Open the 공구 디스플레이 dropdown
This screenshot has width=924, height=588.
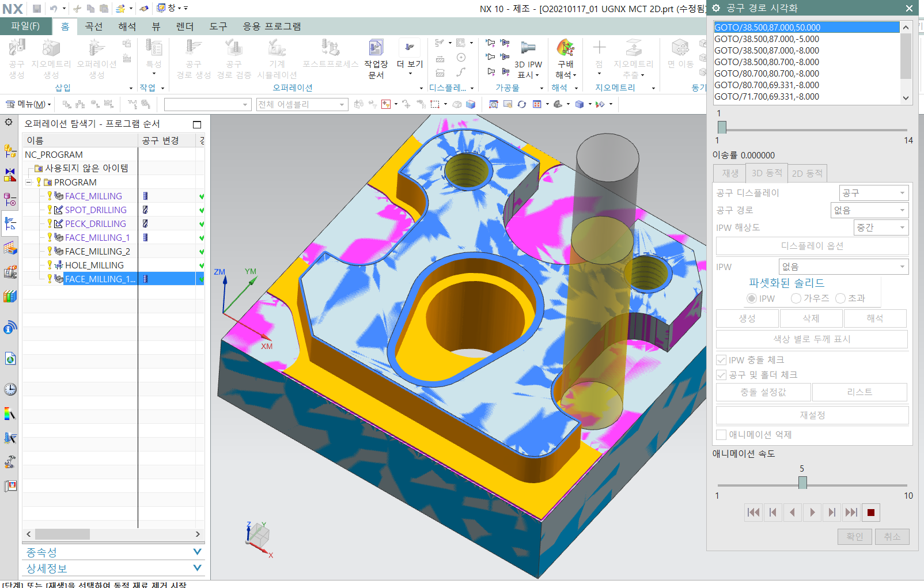click(874, 193)
